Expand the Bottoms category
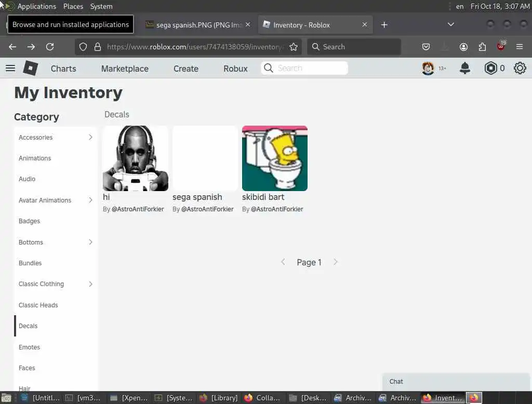Viewport: 532px width, 404px height. (x=90, y=242)
